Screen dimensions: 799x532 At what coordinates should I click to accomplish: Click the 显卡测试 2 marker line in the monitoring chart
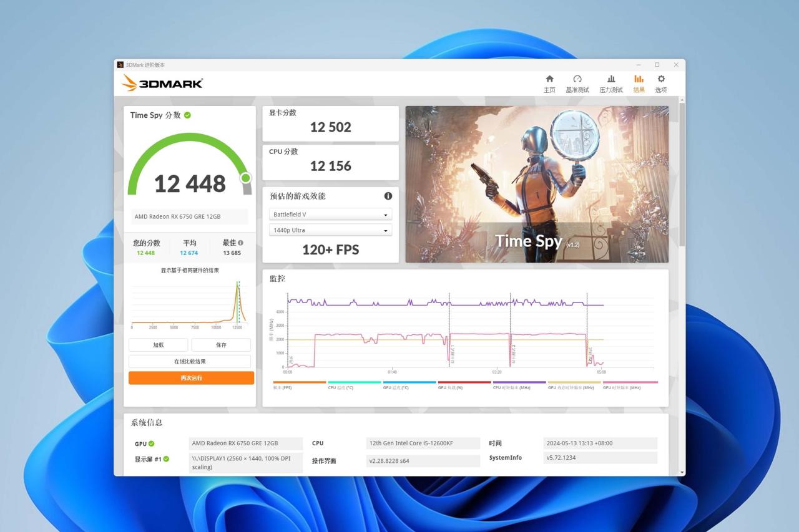click(511, 331)
